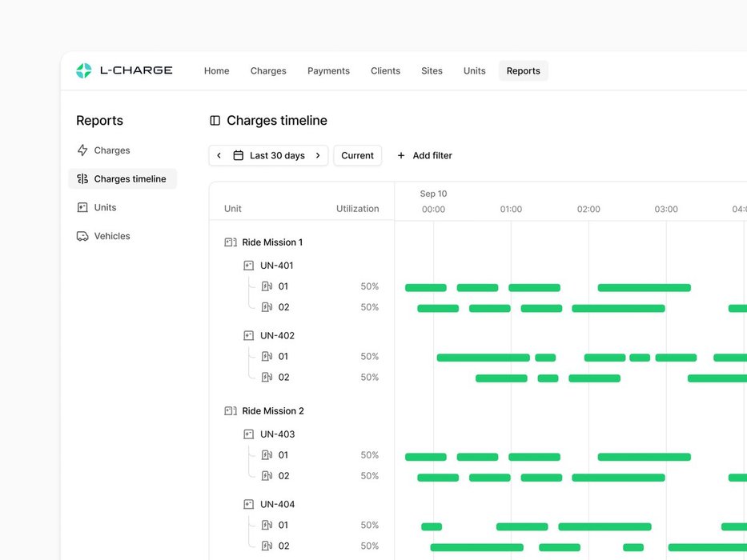Go to previous date range with left chevron

click(x=219, y=155)
